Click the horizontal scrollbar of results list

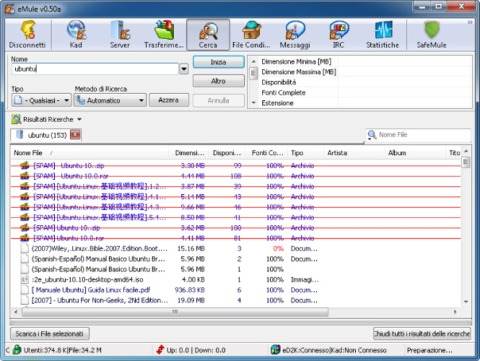point(175,312)
